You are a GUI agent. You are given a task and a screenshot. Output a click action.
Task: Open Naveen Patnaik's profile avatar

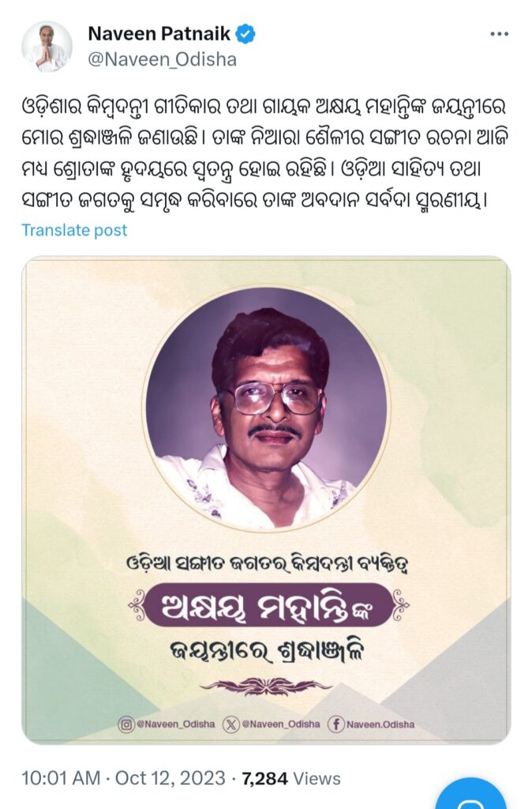[47, 47]
